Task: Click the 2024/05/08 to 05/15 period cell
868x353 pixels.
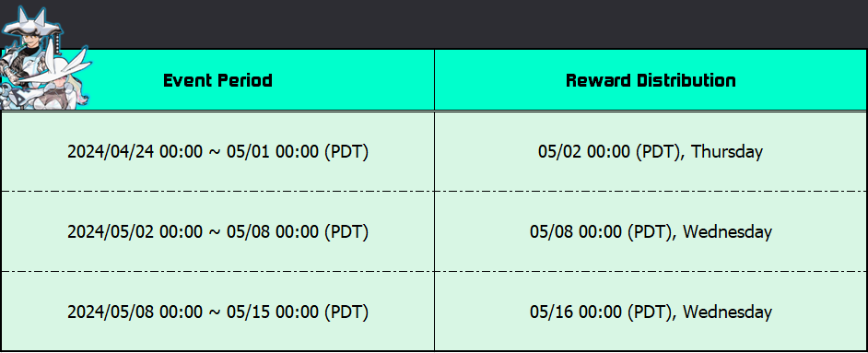Action: [x=217, y=312]
